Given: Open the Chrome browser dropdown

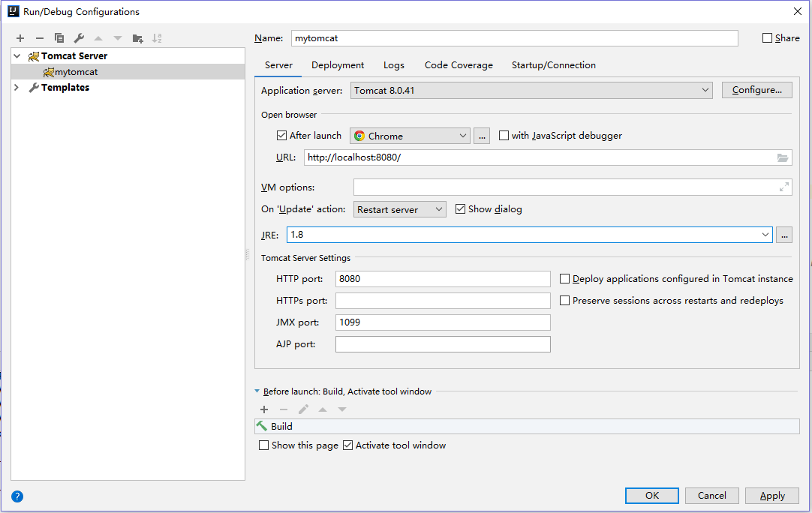Looking at the screenshot, I should point(411,136).
